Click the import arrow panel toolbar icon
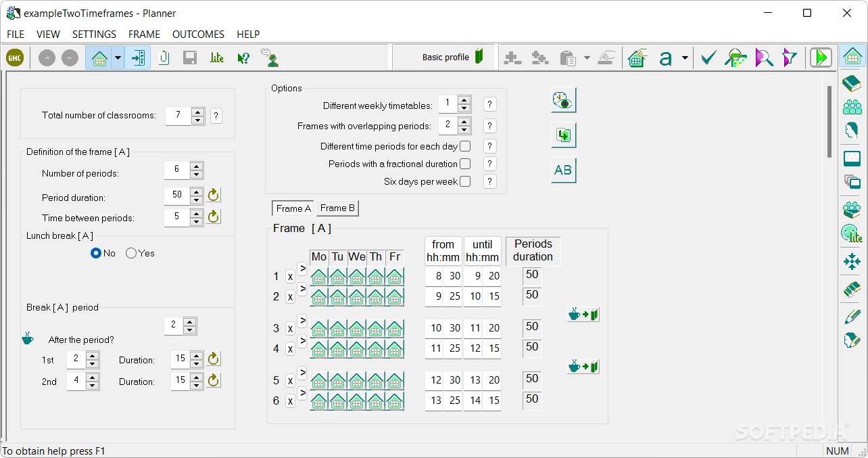The image size is (868, 458). [138, 58]
